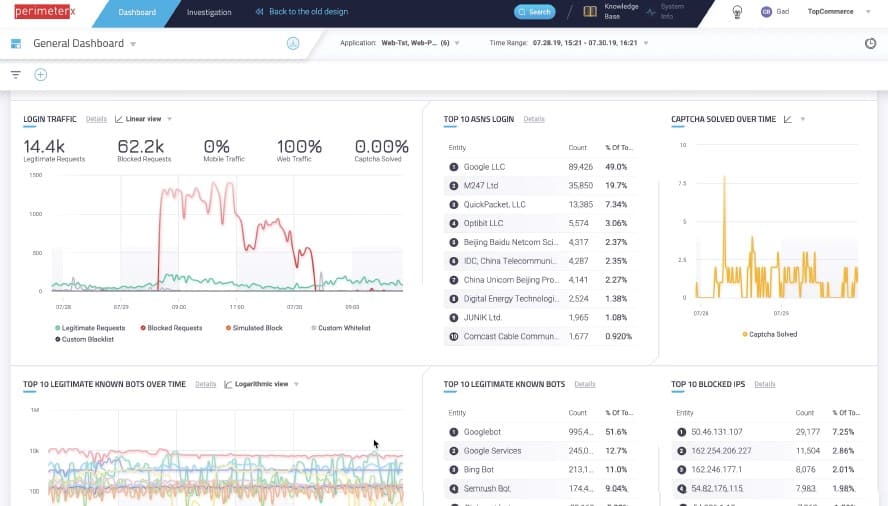The height and width of the screenshot is (506, 888).
Task: Click the dashboard layout icon beside title
Action: (16, 44)
